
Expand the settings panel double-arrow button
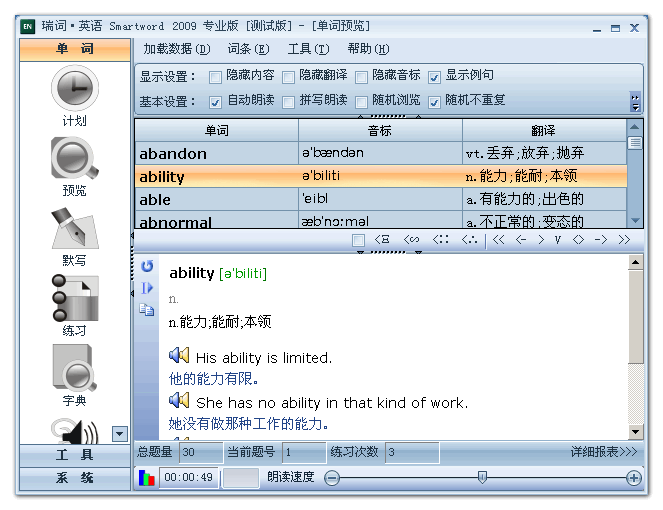point(634,101)
